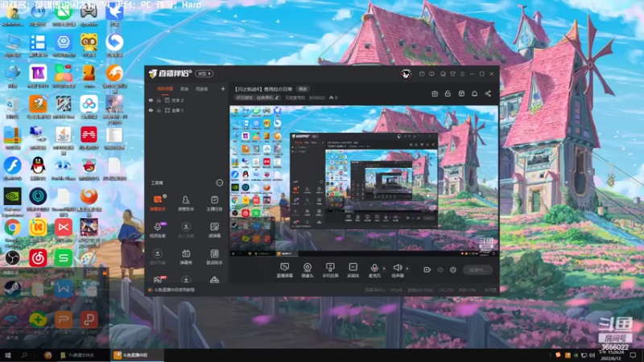Click the notification bell icon

point(474,93)
